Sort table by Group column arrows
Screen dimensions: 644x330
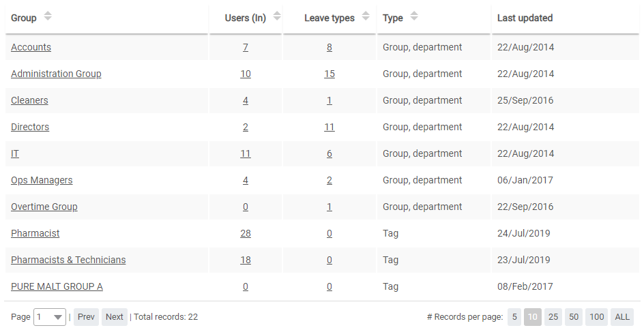click(x=47, y=16)
